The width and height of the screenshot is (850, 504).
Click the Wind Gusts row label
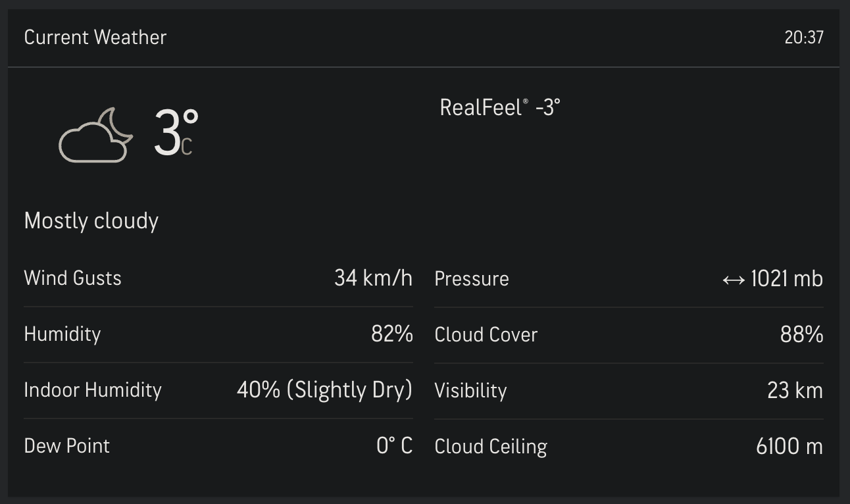(x=73, y=278)
